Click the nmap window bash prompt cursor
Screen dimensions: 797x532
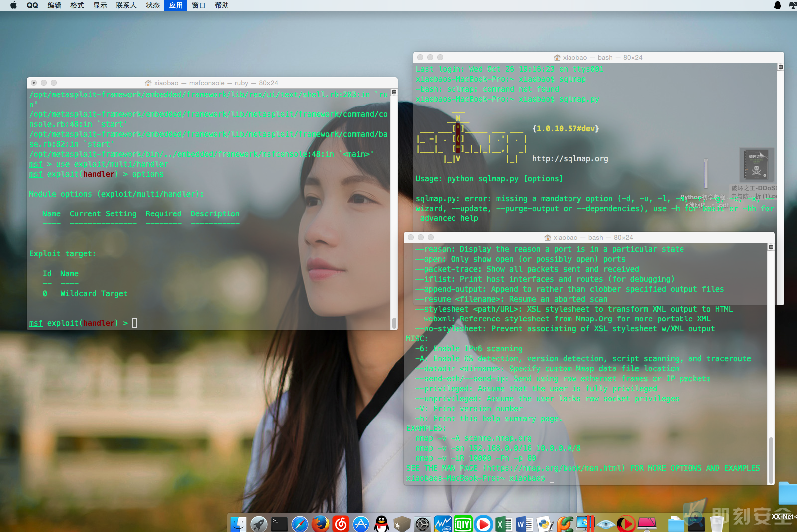click(552, 478)
